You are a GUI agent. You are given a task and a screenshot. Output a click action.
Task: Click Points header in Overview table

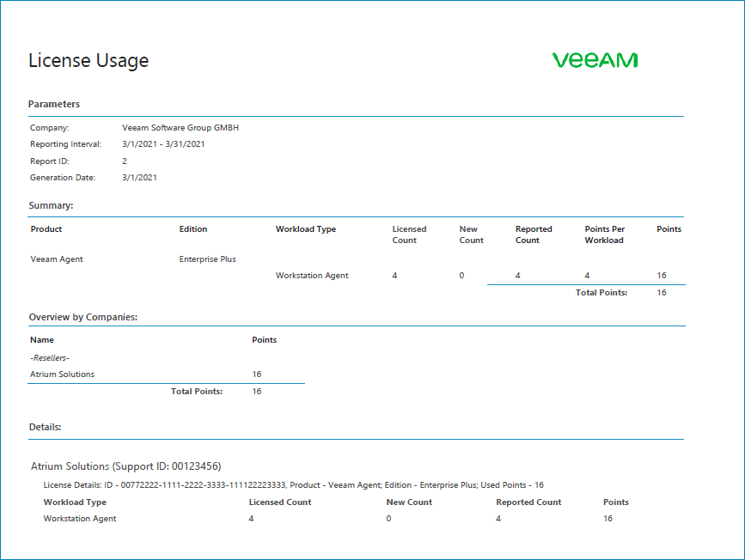coord(264,339)
